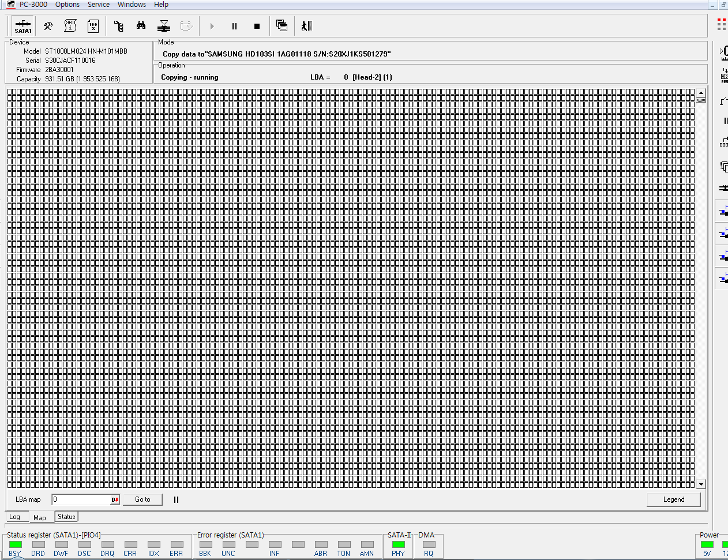The image size is (728, 560).
Task: Switch to the Log tab
Action: pyautogui.click(x=16, y=517)
